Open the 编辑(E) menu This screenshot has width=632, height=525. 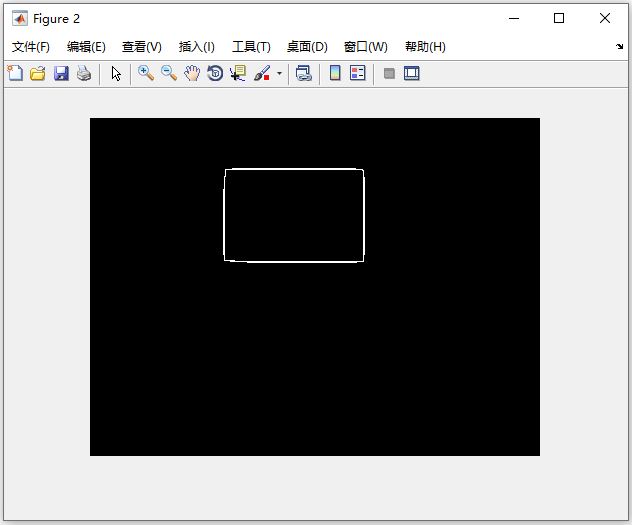pyautogui.click(x=86, y=47)
